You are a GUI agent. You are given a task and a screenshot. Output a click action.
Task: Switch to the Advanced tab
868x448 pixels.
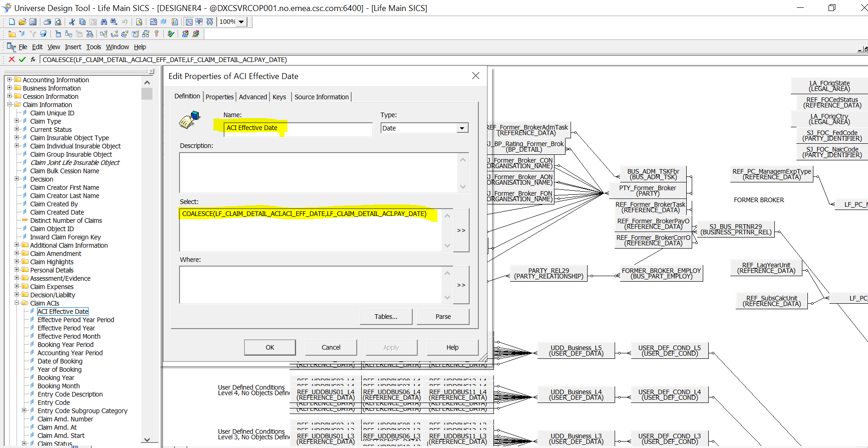[x=252, y=97]
